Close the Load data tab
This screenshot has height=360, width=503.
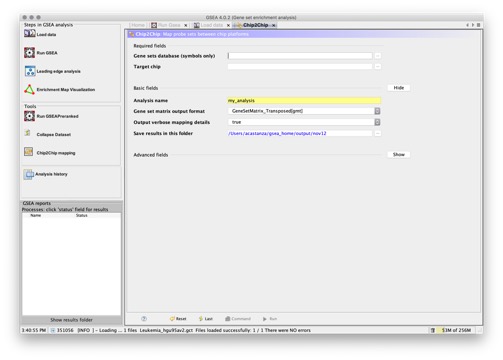coord(228,25)
